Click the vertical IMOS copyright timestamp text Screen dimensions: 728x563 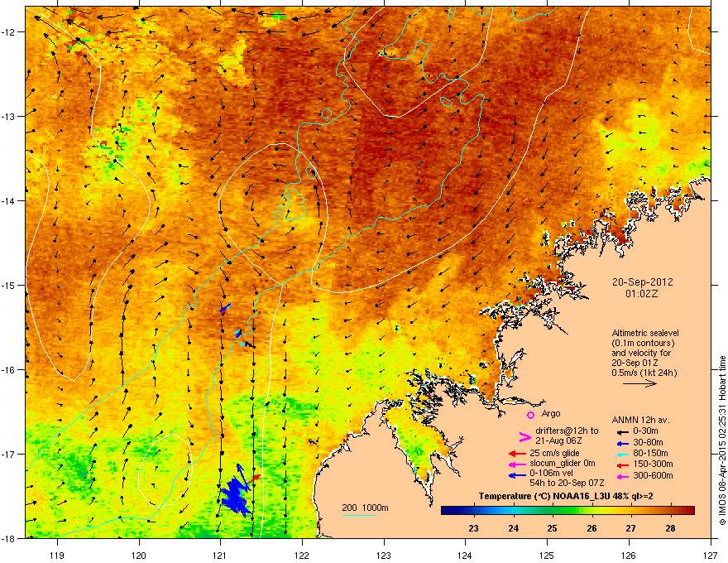coord(722,440)
